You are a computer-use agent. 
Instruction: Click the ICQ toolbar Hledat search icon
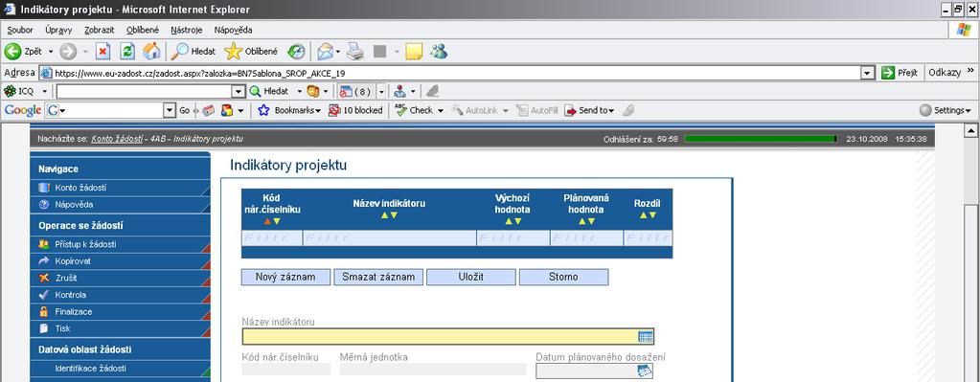255,91
